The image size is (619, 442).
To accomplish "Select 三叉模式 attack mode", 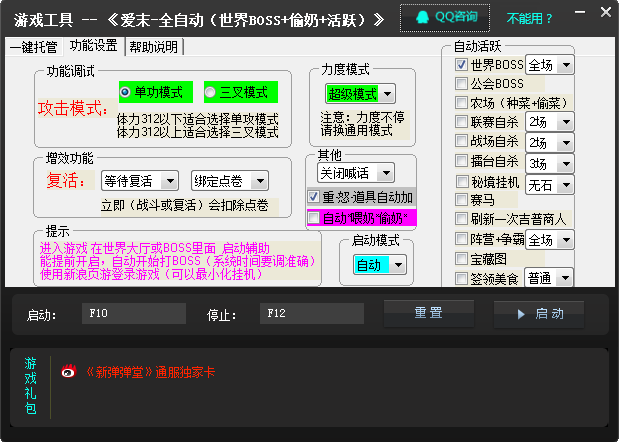I will pos(211,92).
